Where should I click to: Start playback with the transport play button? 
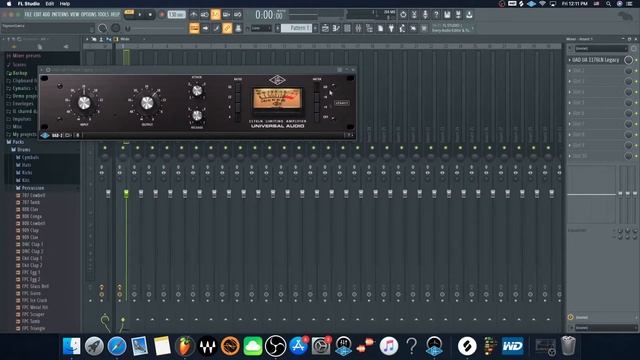[140, 15]
